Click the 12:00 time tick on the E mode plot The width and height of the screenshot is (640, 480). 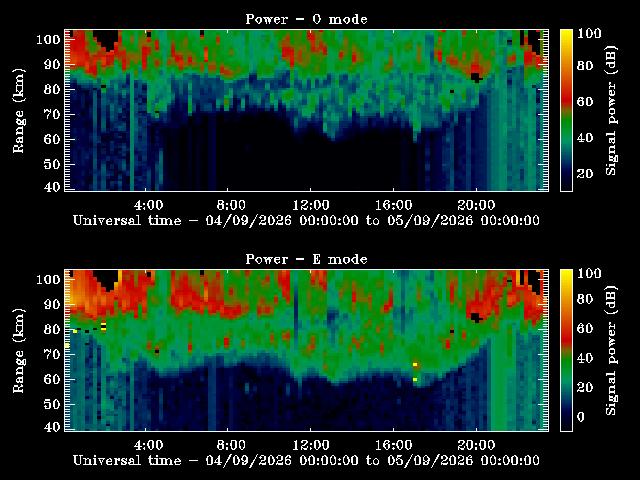click(x=311, y=444)
